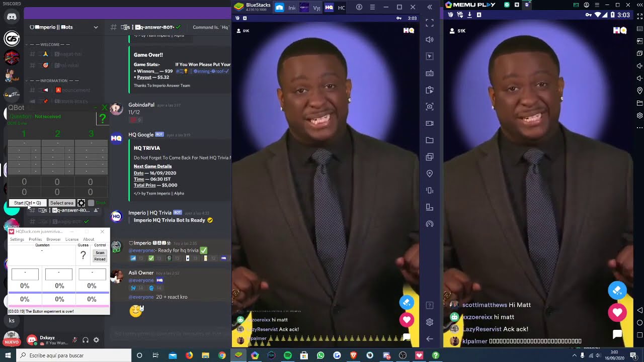Take a screenshot using BlueStacks camera icon

click(x=430, y=107)
